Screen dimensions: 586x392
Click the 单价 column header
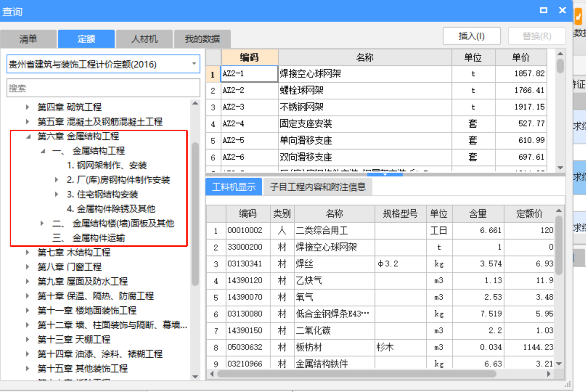pos(521,58)
